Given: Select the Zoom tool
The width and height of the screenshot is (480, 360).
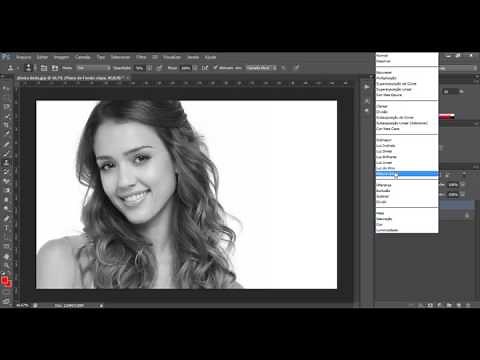Looking at the screenshot, I should (6, 266).
